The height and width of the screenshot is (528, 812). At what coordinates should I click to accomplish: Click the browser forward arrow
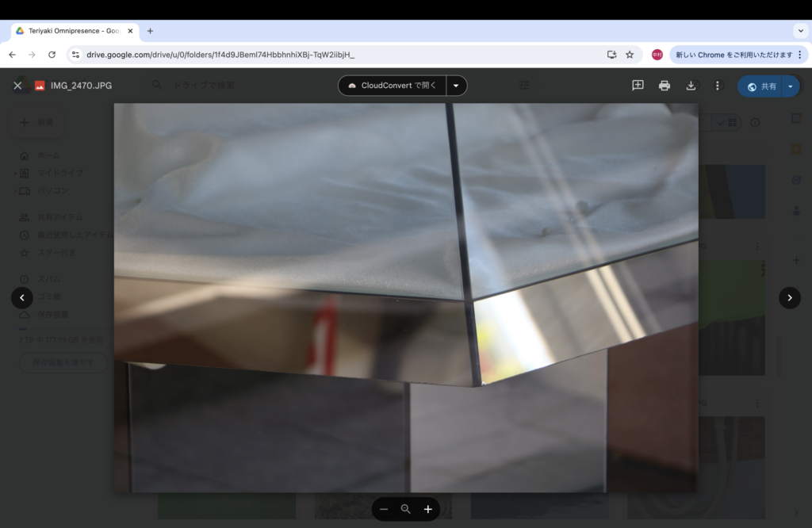[32, 55]
